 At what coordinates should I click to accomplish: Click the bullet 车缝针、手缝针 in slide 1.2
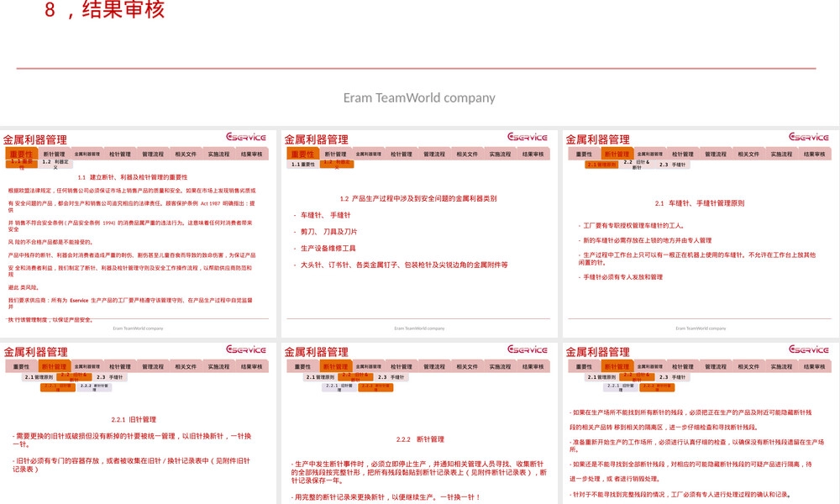pos(324,215)
